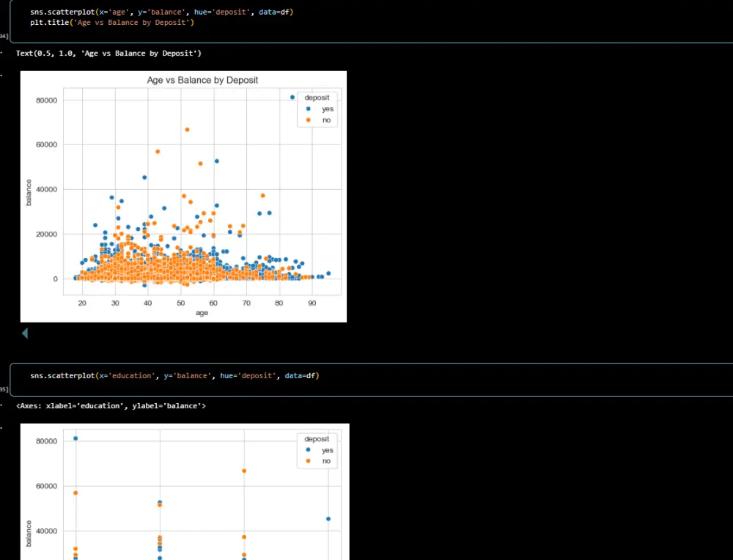Viewport: 733px width, 560px height.
Task: Click the left-pointing triangle icon below the first plot
Action: point(25,333)
